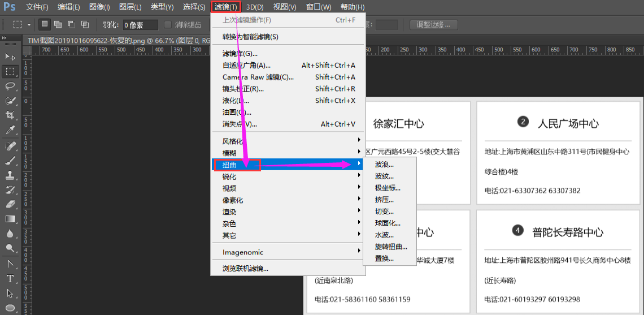The height and width of the screenshot is (315, 644).
Task: Open the 3D(D) menu
Action: (255, 7)
